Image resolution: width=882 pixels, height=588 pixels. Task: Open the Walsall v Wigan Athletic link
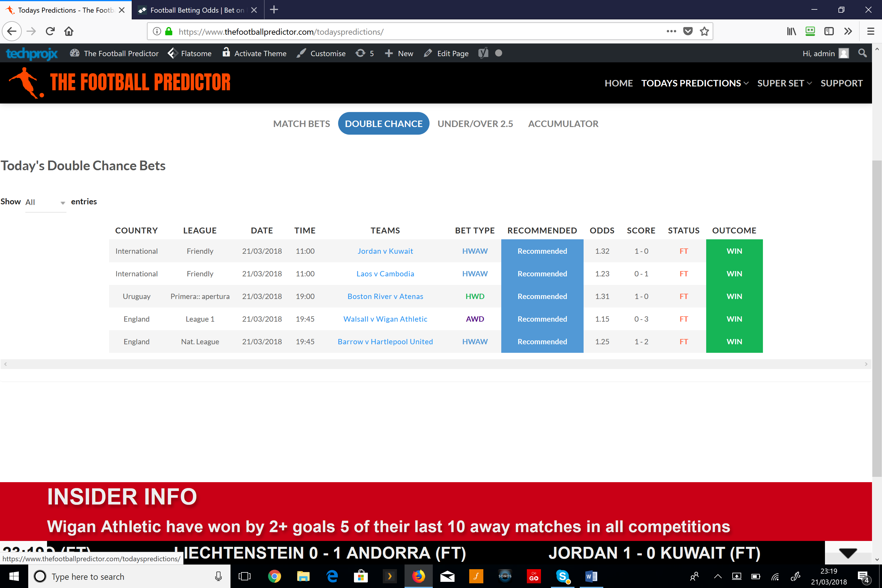click(385, 319)
